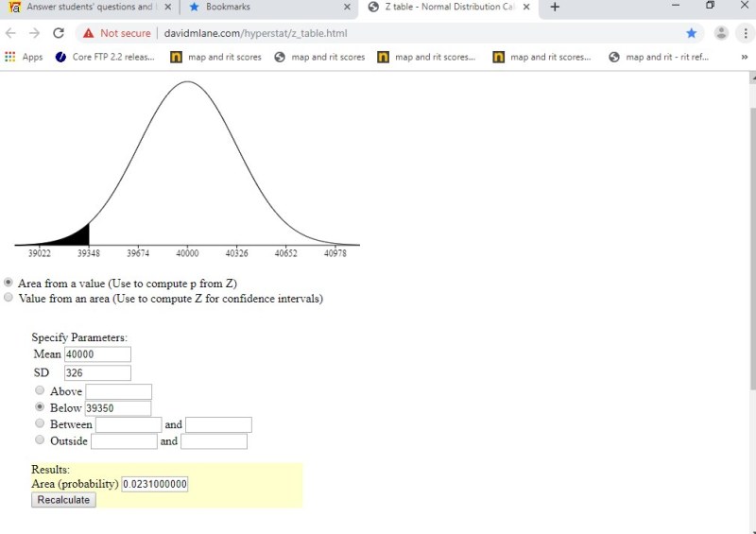The image size is (756, 534).
Task: Click the Not secure warning icon
Action: pos(88,33)
